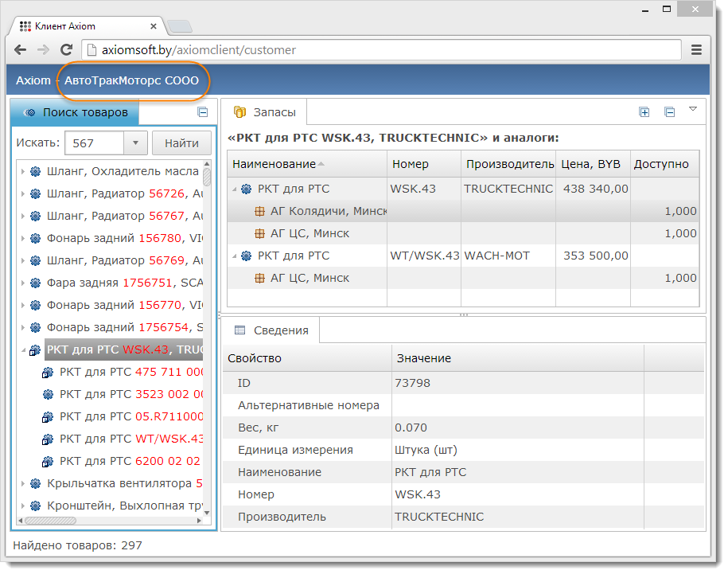Click the icon of РКТ для РТС WSK.43 in tree
This screenshot has height=574, width=728.
[x=35, y=350]
